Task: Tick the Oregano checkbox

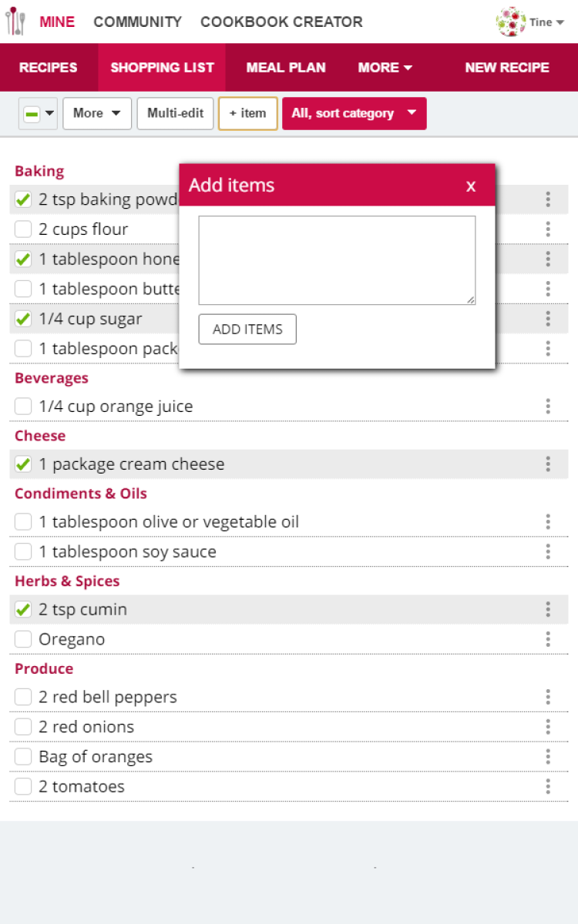Action: (23, 640)
